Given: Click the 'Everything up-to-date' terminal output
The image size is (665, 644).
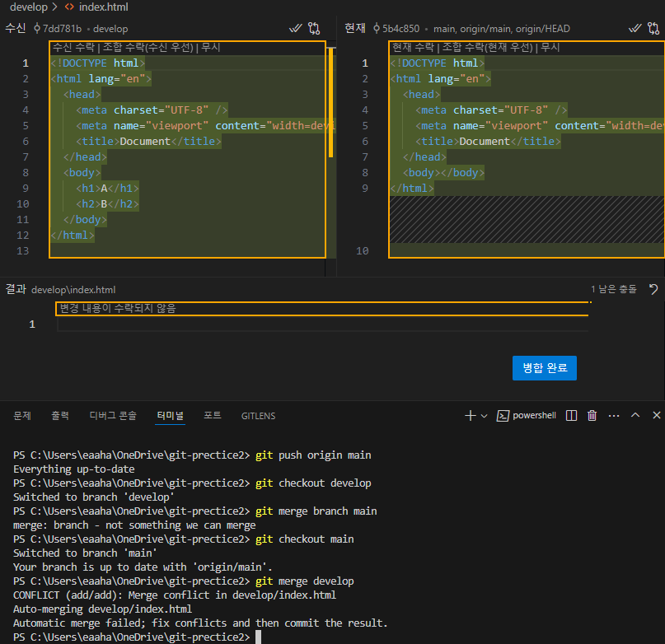Looking at the screenshot, I should [74, 469].
